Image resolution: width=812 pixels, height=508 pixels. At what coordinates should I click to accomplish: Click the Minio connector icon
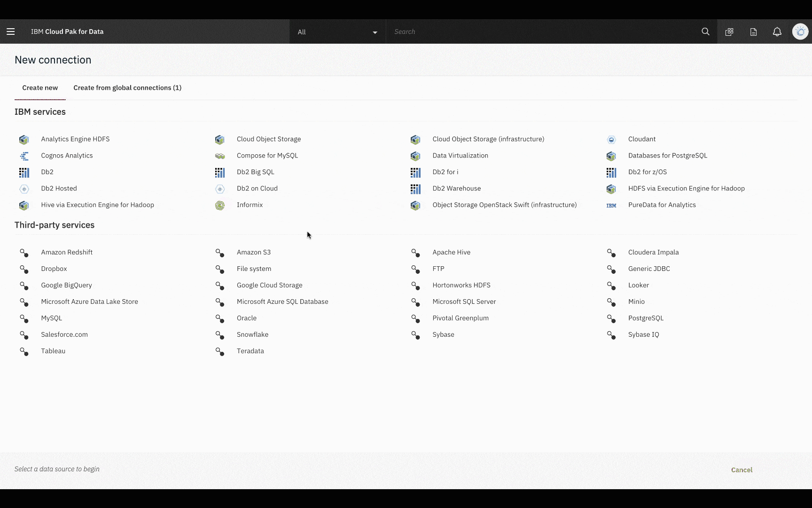(611, 302)
